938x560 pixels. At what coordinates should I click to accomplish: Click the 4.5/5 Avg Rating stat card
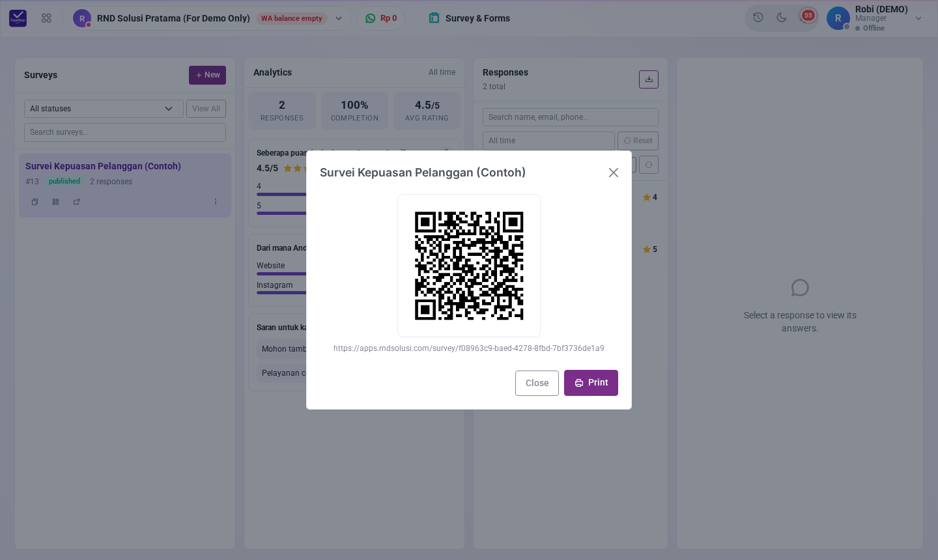pos(427,110)
